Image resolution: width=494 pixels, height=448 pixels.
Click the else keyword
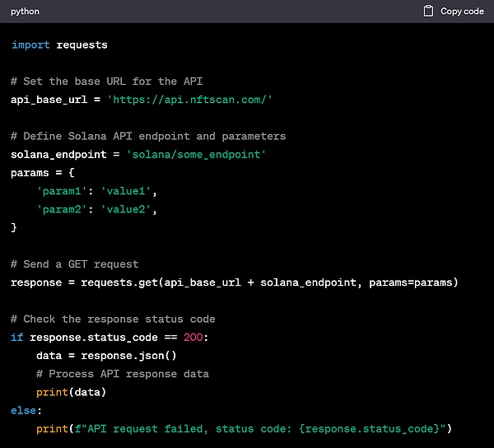coord(24,410)
